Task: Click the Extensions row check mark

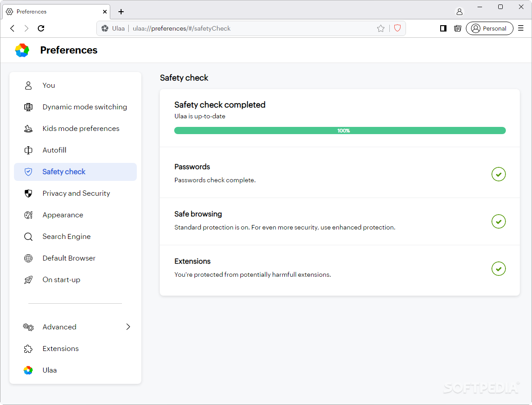Action: pos(499,269)
